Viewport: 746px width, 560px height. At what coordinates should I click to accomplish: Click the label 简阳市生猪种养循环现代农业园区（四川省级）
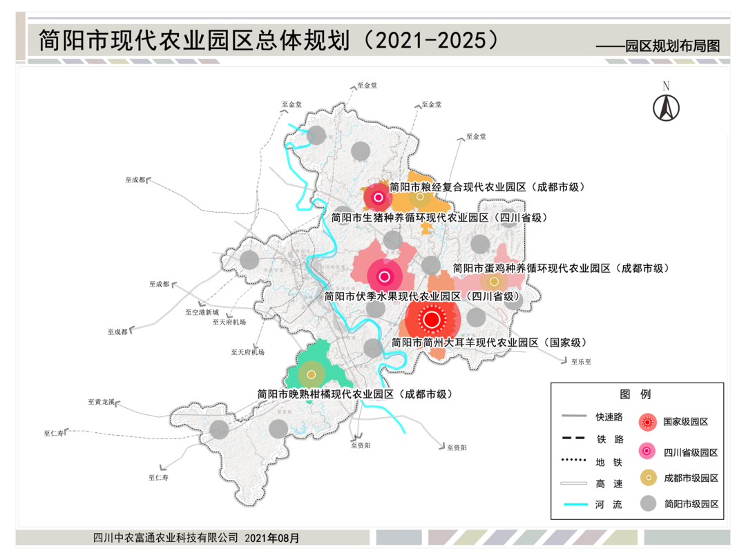point(439,218)
